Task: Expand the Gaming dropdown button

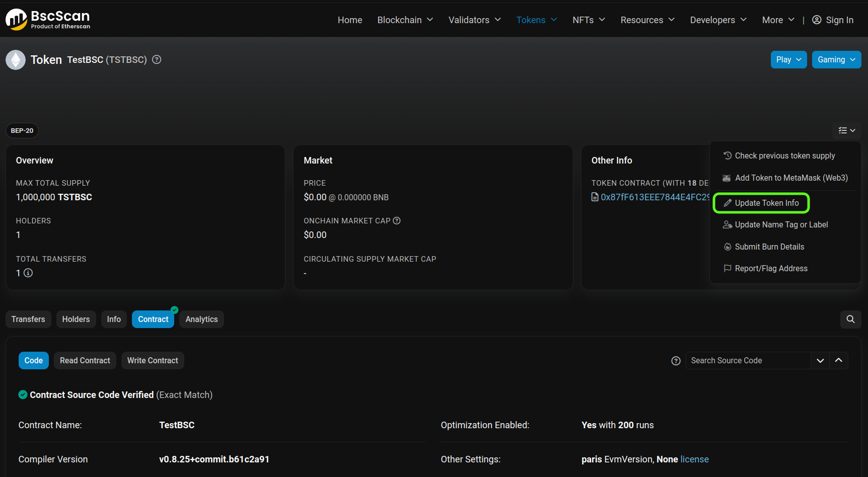Action: [x=836, y=60]
